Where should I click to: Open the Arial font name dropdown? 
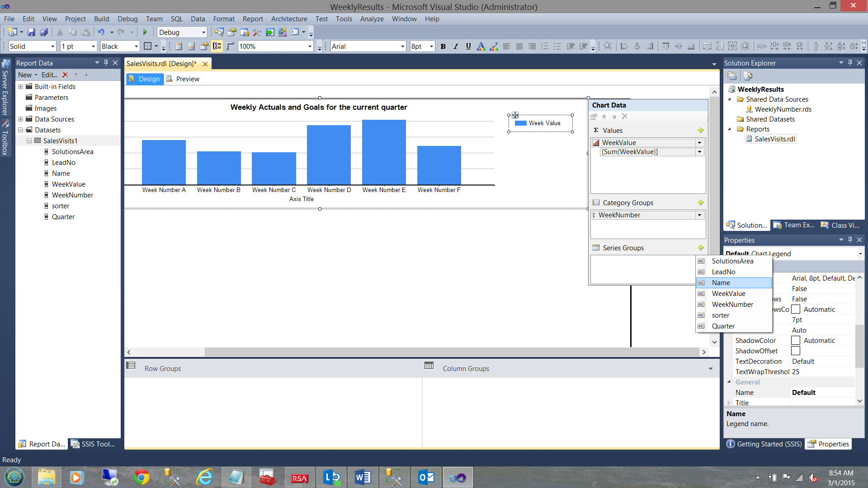coord(402,46)
